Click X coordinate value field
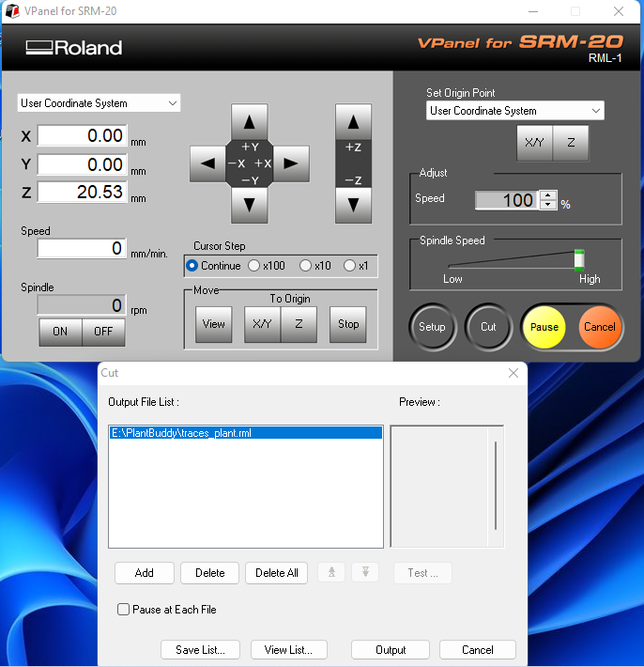This screenshot has height=667, width=644. [83, 135]
